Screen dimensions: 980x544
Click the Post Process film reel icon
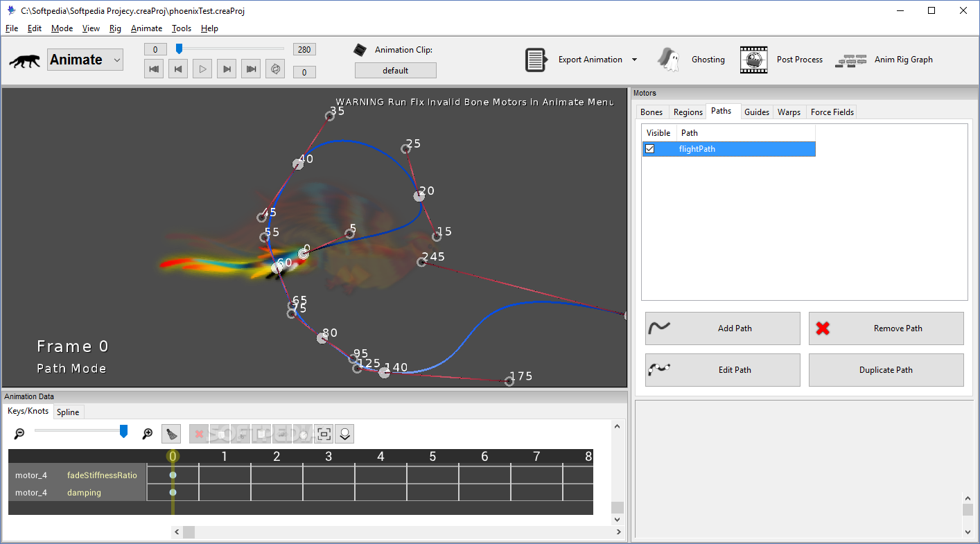753,60
